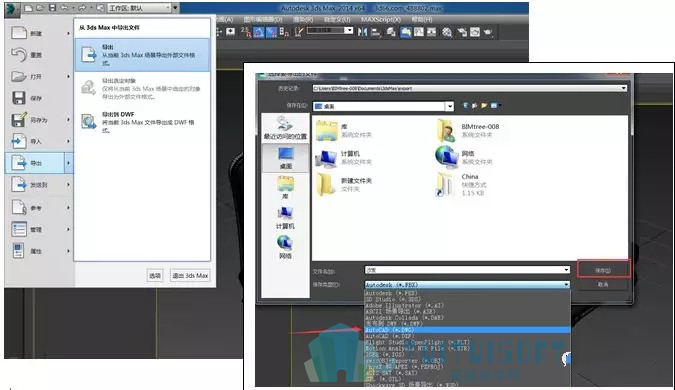This screenshot has height=390, width=675.
Task: Click the file name input field
Action: coord(468,270)
